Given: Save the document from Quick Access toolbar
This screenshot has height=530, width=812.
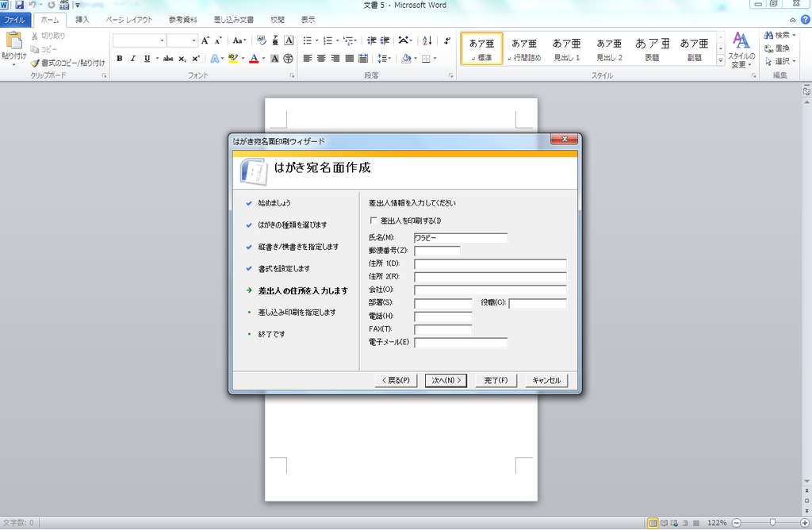Looking at the screenshot, I should [19, 5].
